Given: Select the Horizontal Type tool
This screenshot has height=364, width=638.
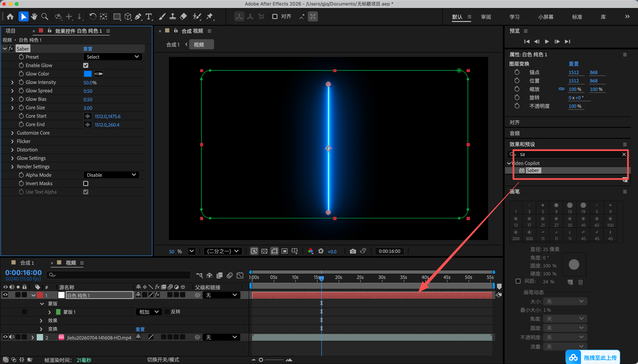Looking at the screenshot, I should [x=149, y=17].
